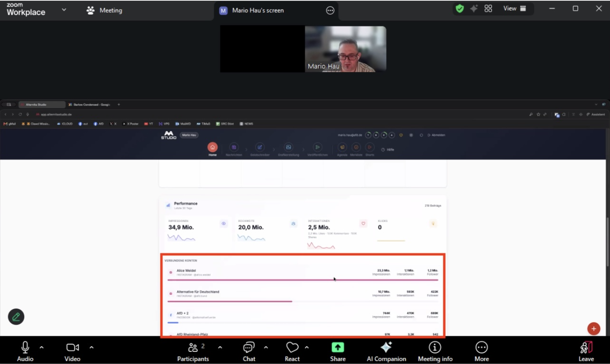This screenshot has height=364, width=610.
Task: Open the AI Companion
Action: pos(386,351)
